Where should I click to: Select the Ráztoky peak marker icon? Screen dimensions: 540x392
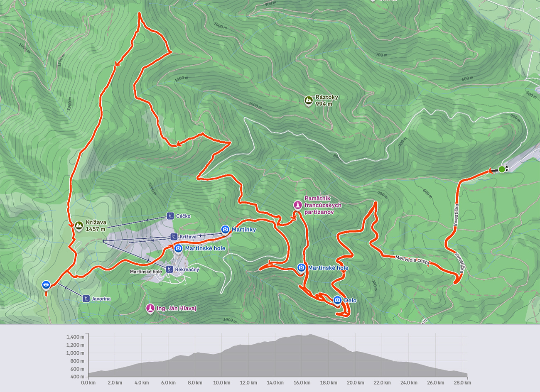308,100
